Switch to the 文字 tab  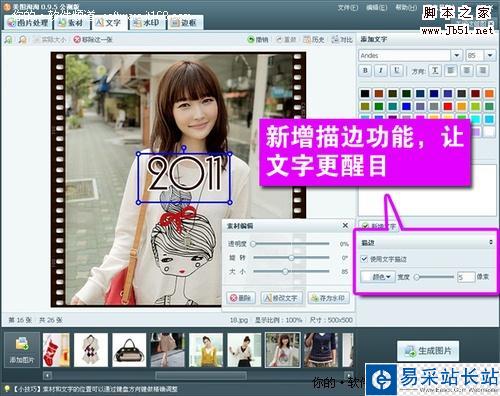(x=108, y=23)
